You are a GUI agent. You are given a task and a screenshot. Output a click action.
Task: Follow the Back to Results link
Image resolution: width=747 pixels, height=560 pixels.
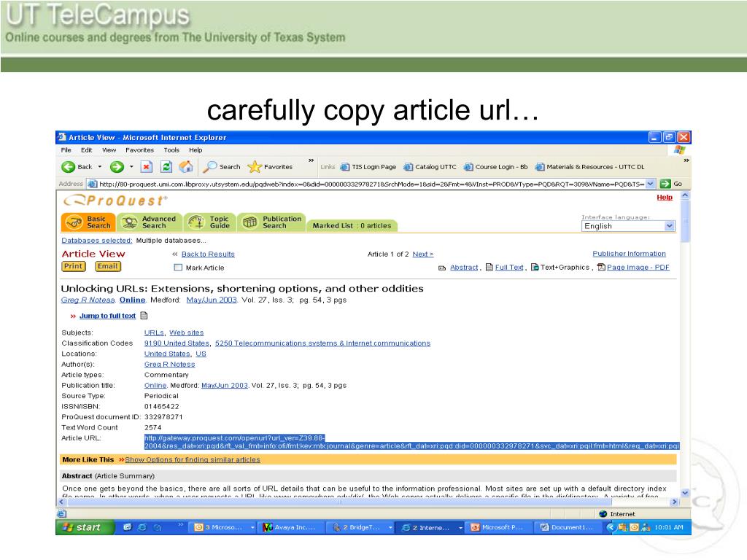208,254
